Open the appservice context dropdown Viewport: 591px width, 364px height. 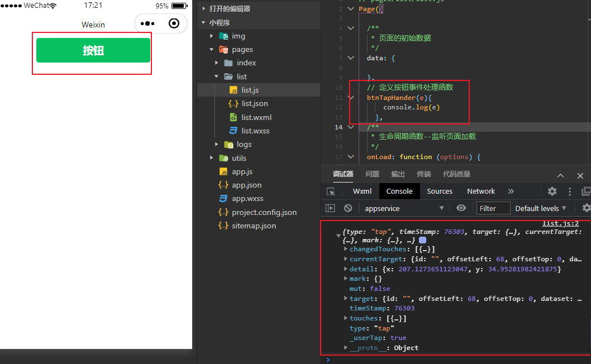pos(404,208)
